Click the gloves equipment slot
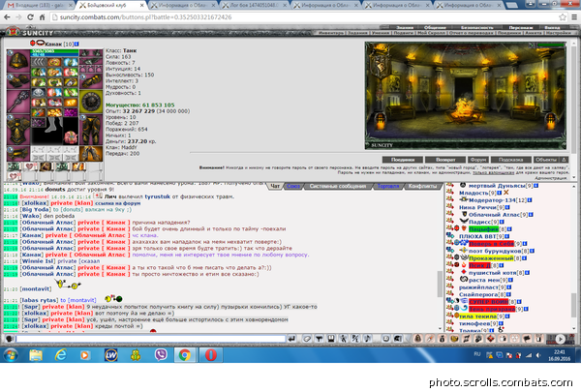Image resolution: width=581 pixels, height=392 pixels. 17,81
